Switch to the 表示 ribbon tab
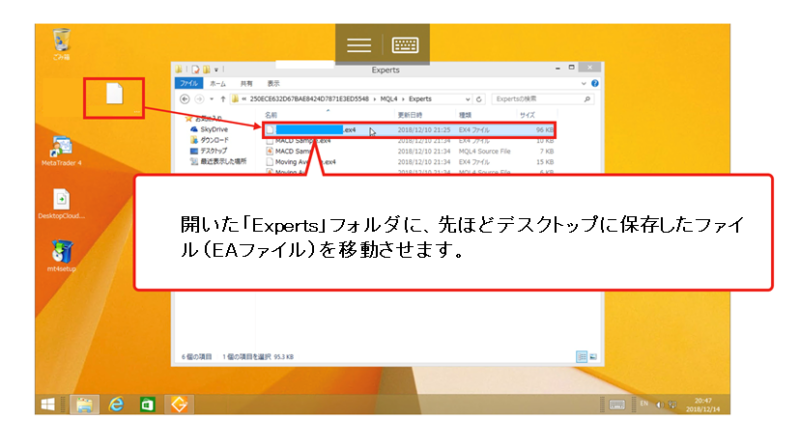 pyautogui.click(x=273, y=83)
